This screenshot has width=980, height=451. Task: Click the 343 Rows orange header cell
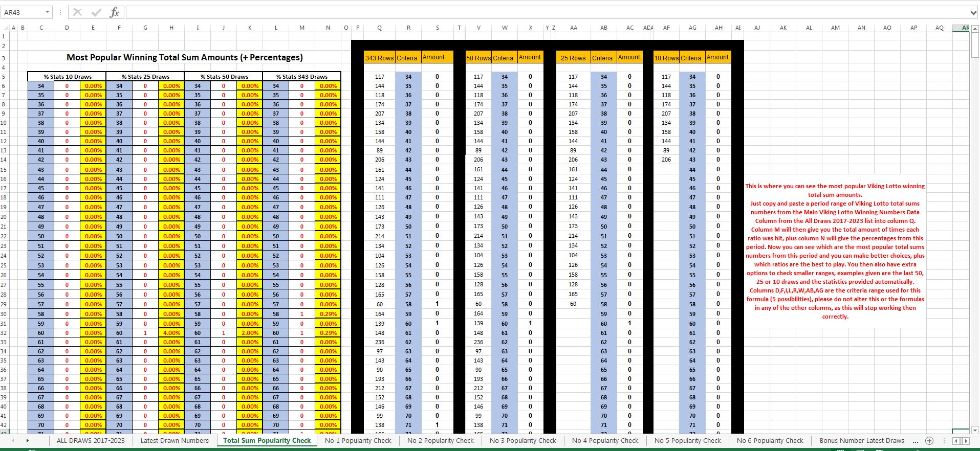coord(379,58)
